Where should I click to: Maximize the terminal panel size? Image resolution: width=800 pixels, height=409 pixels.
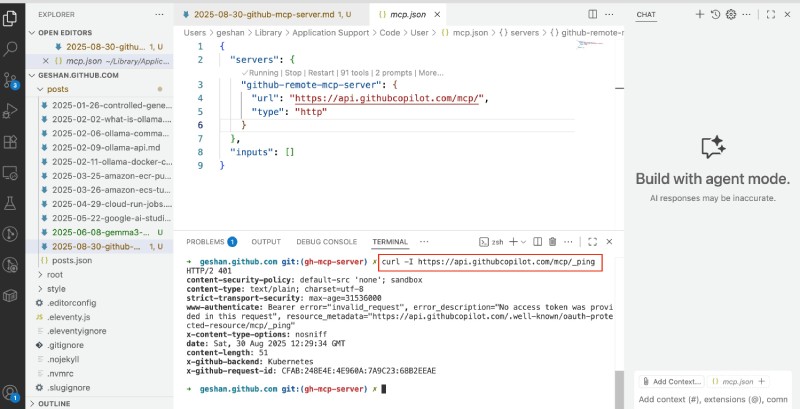(x=592, y=242)
